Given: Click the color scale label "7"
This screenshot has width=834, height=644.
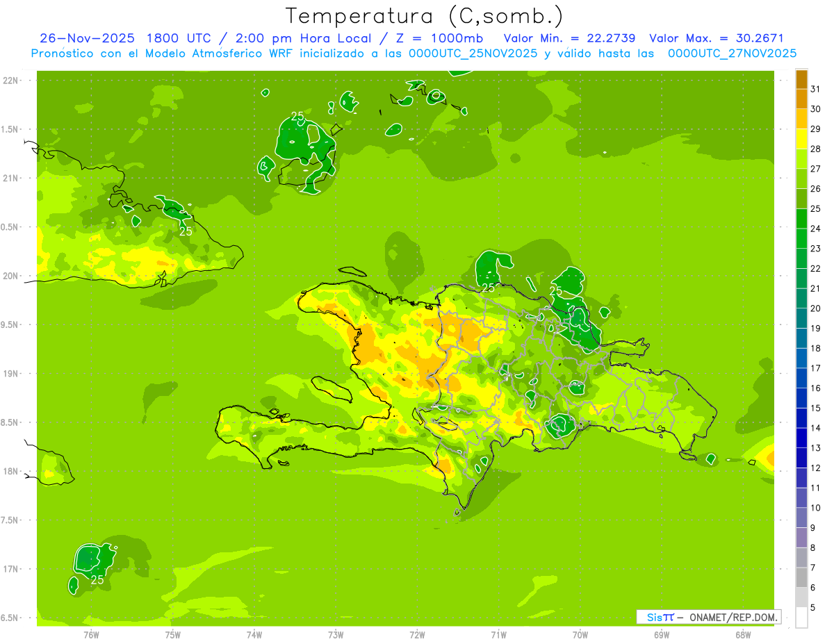Looking at the screenshot, I should coord(813,568).
